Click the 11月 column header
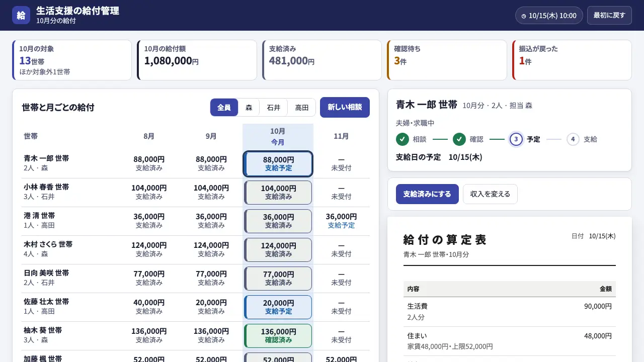 (341, 136)
